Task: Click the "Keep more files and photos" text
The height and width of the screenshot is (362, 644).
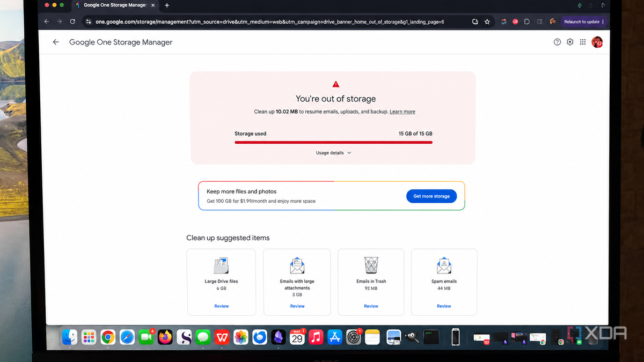Action: point(241,191)
